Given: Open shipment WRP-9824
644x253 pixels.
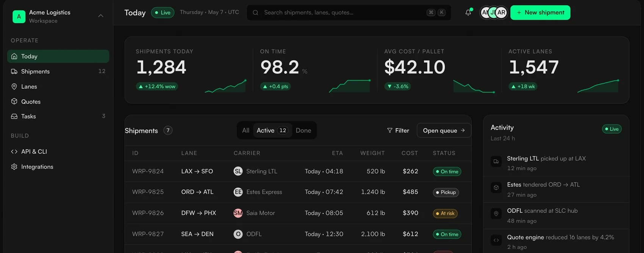Looking at the screenshot, I should tap(148, 171).
